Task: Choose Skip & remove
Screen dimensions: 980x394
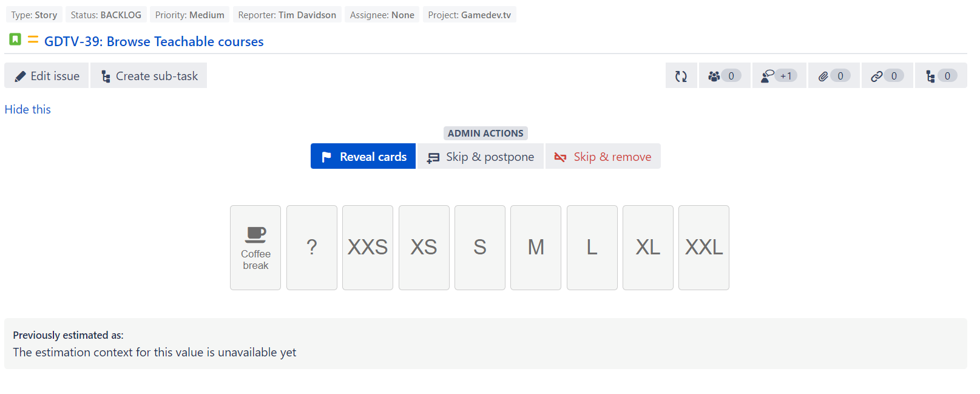Action: tap(603, 157)
